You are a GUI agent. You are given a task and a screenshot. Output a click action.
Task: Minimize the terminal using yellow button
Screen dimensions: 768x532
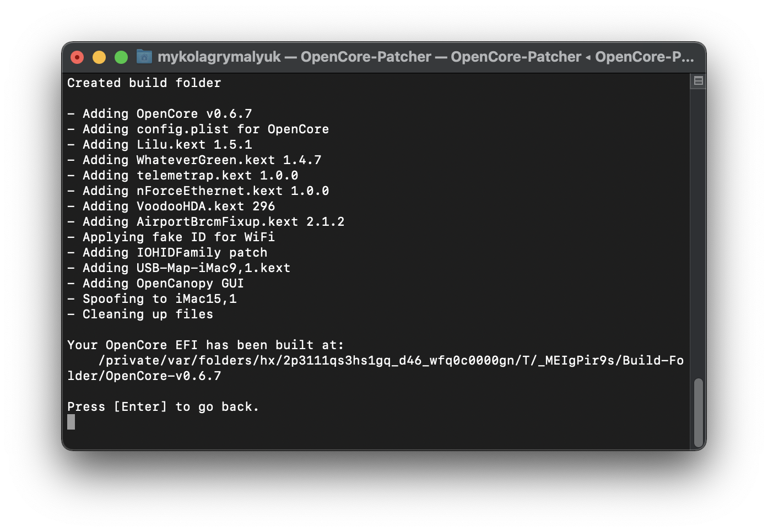tap(99, 57)
